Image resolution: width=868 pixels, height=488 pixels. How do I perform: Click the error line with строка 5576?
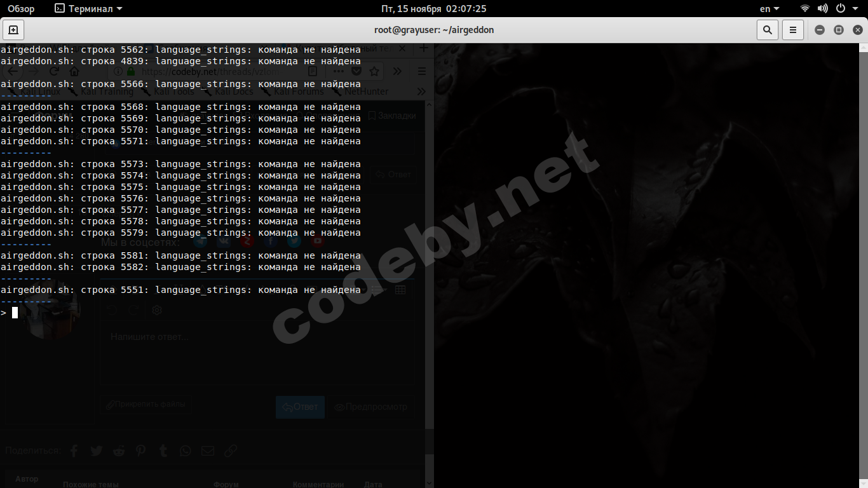tap(180, 198)
